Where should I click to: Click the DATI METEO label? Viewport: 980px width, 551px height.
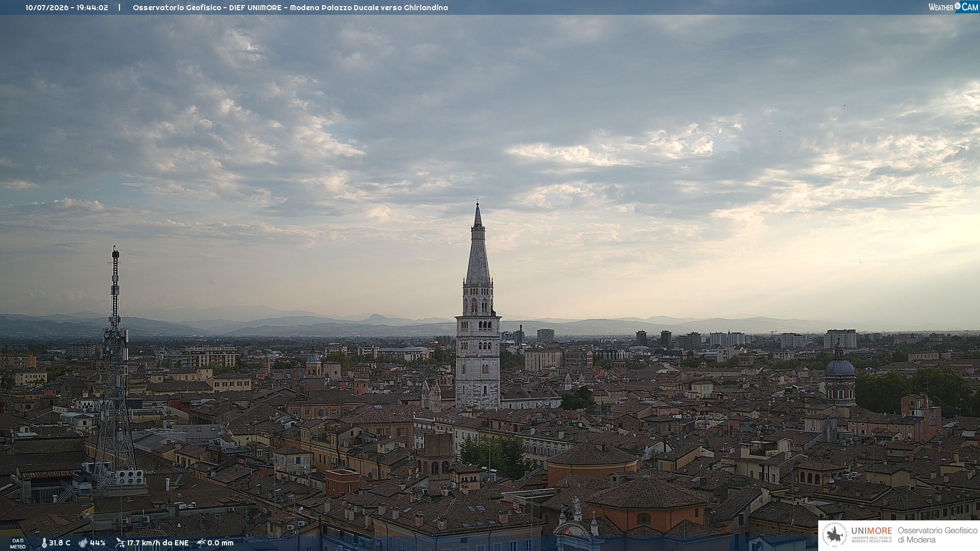pos(18,543)
